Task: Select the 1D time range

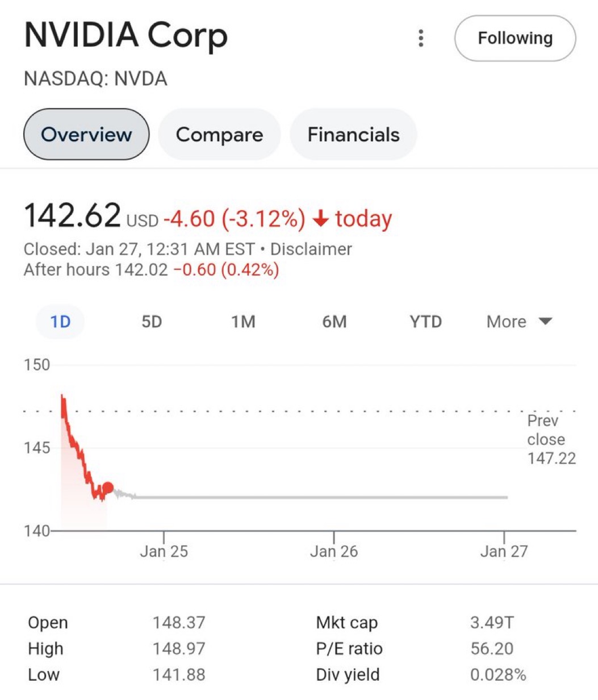Action: point(60,322)
